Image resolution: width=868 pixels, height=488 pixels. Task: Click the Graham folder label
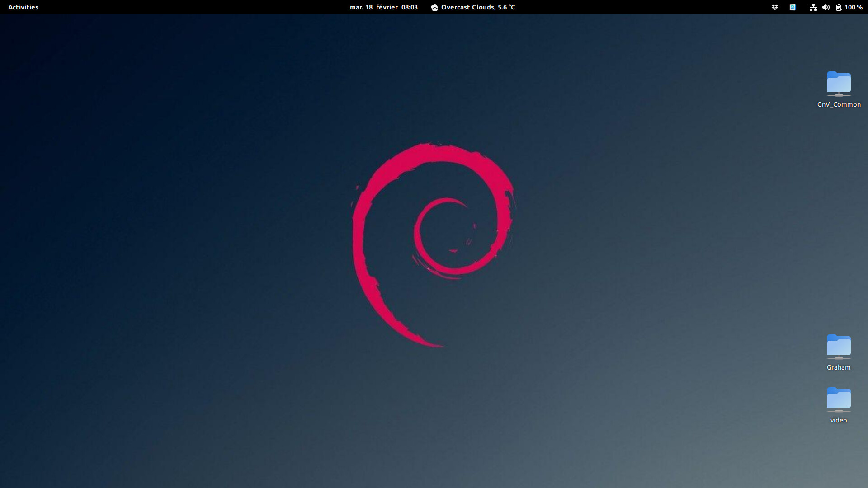point(839,367)
